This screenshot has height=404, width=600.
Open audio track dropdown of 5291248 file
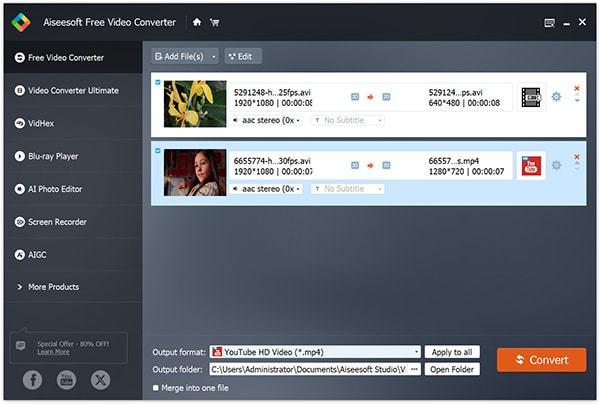click(x=266, y=120)
